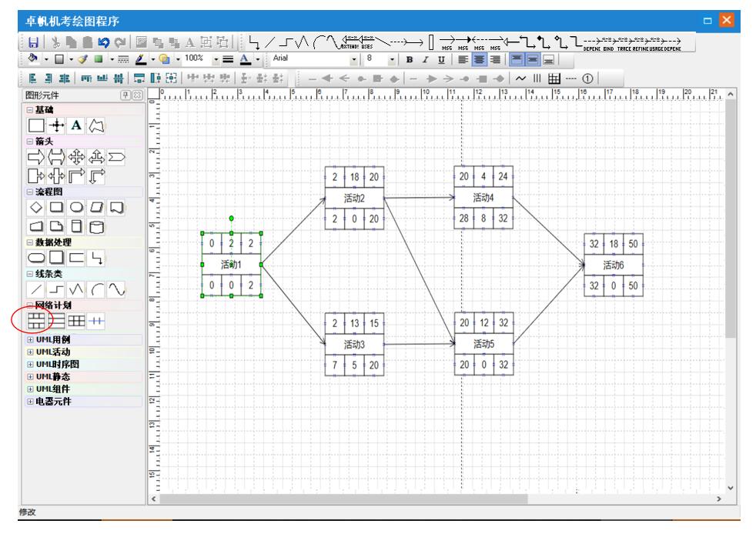Expand the UML活动 category
The height and width of the screenshot is (534, 756).
[30, 352]
